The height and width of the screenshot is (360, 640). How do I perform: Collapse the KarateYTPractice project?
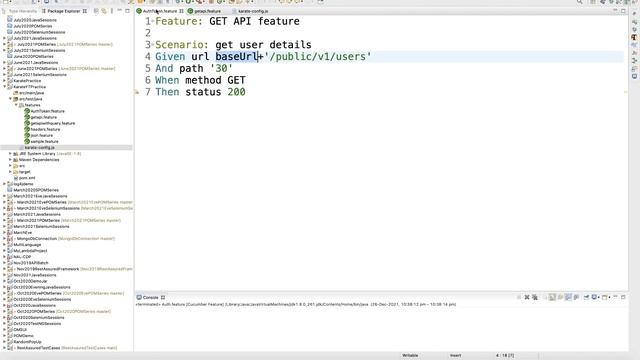pyautogui.click(x=5, y=87)
